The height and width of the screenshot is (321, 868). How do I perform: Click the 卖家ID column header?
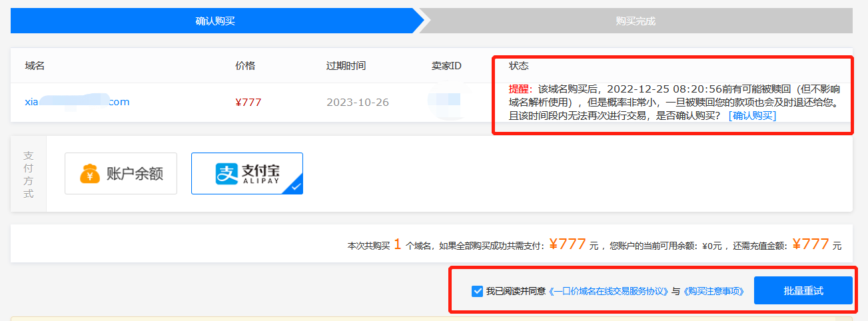446,66
